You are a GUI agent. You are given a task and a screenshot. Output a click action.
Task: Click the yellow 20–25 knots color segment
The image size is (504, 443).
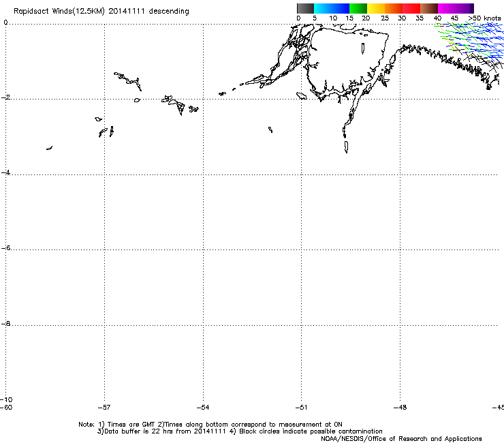pos(376,8)
